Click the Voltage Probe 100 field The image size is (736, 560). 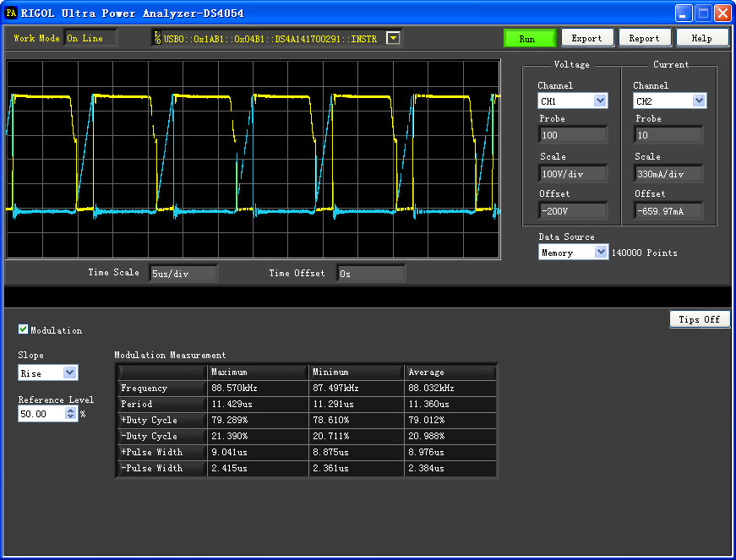pyautogui.click(x=573, y=135)
